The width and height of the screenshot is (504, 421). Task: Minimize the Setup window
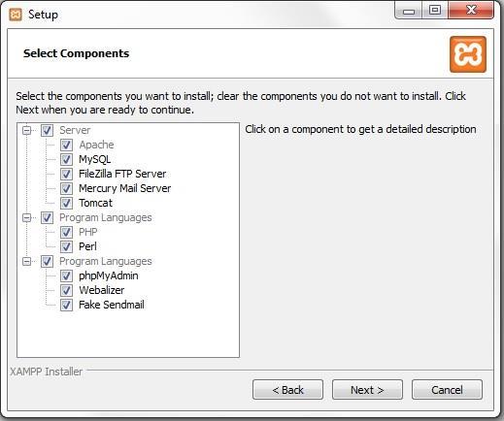point(409,11)
